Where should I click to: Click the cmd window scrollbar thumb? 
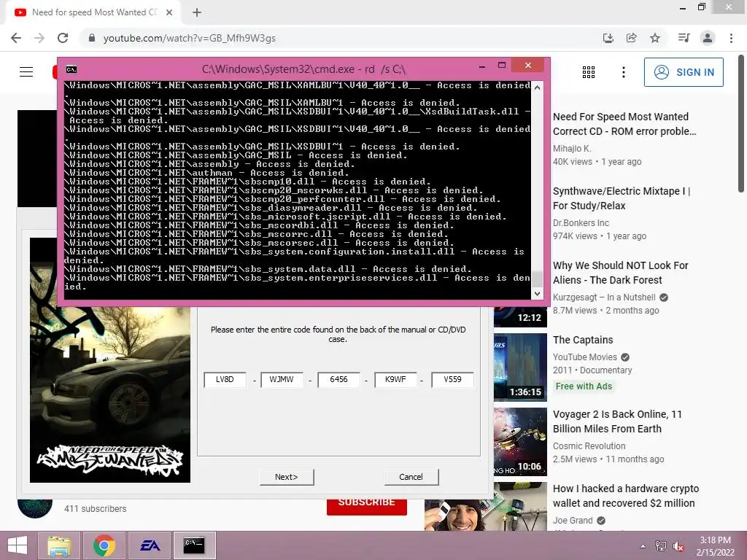point(537,279)
